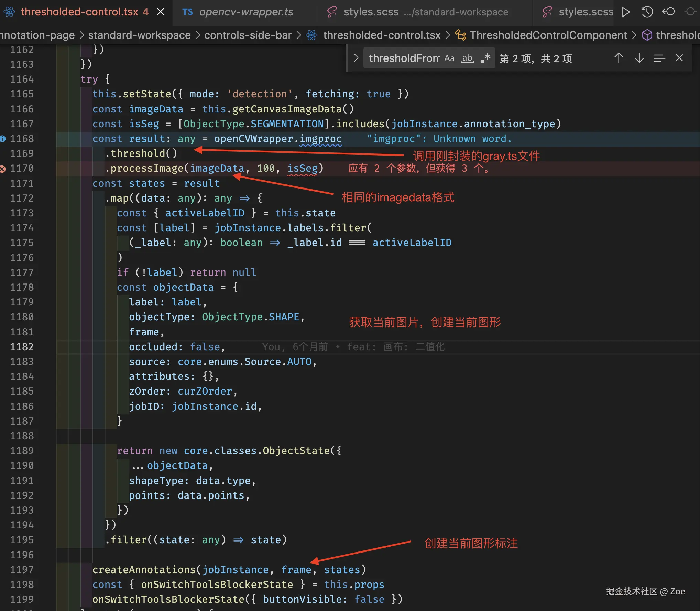
Task: Click find in selection lines icon
Action: pos(659,58)
